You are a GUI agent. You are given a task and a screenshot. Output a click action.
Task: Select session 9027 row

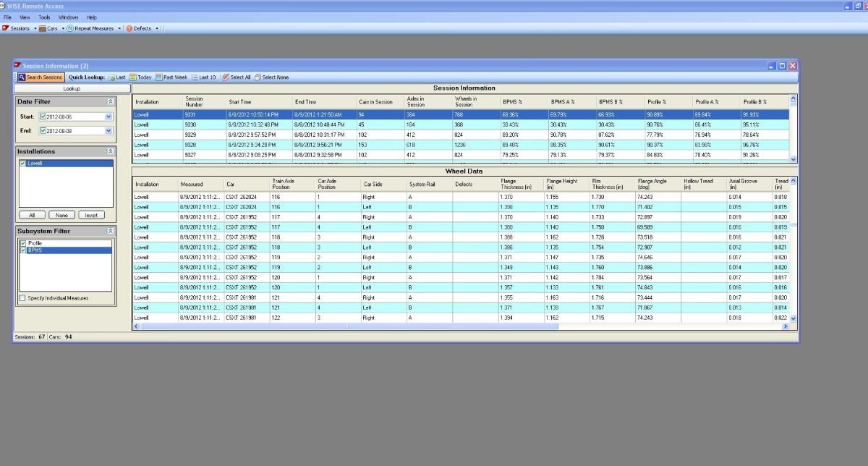[461, 155]
